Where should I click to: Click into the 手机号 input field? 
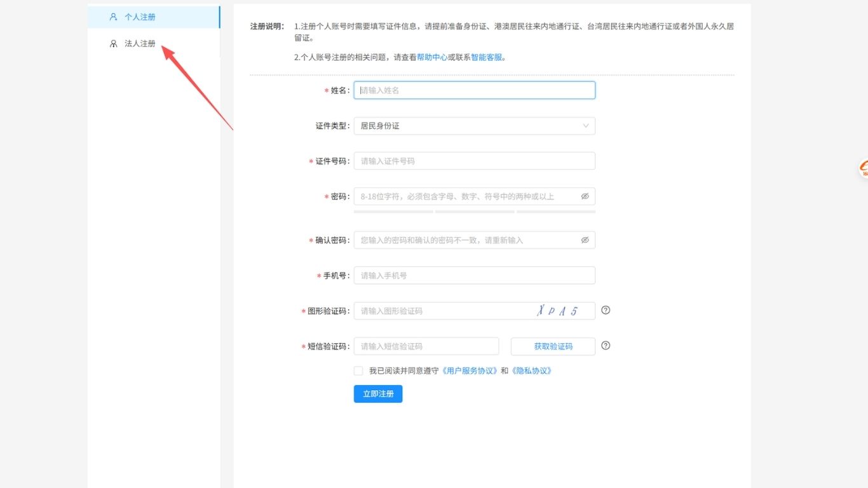click(x=474, y=276)
